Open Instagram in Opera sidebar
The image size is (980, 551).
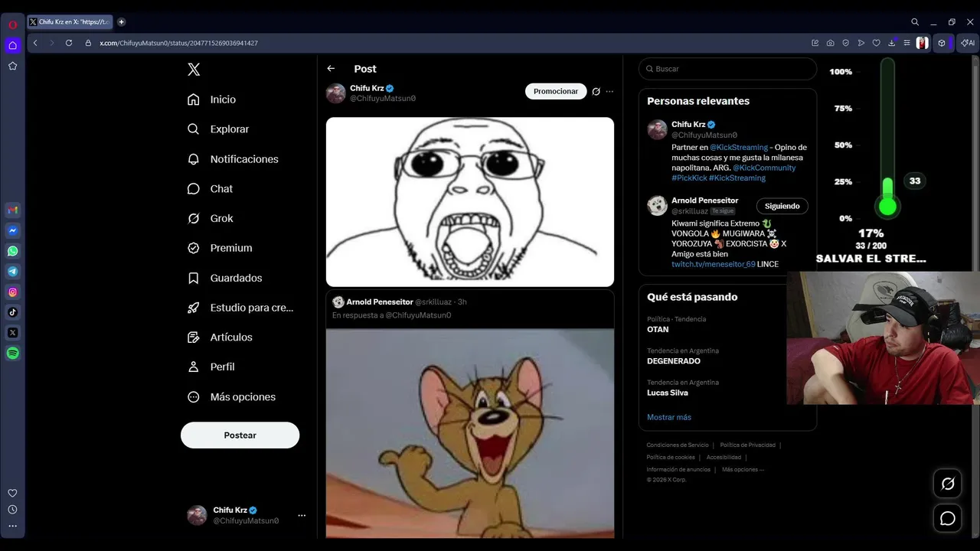12,292
